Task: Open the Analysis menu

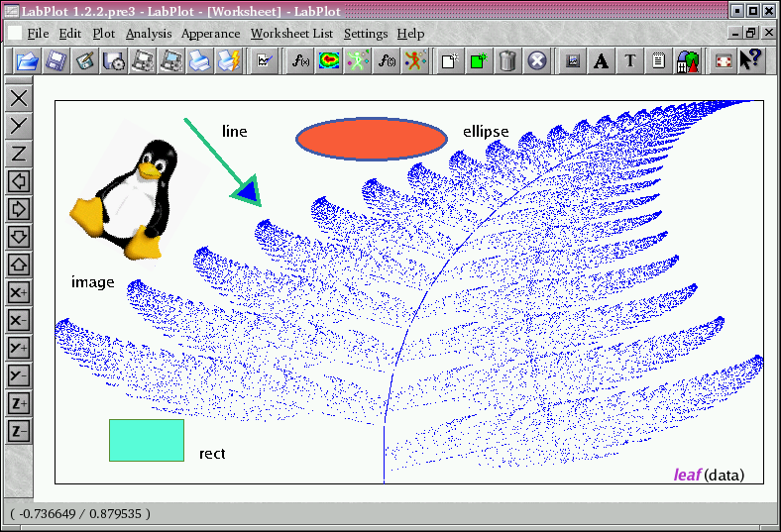Action: [x=149, y=34]
